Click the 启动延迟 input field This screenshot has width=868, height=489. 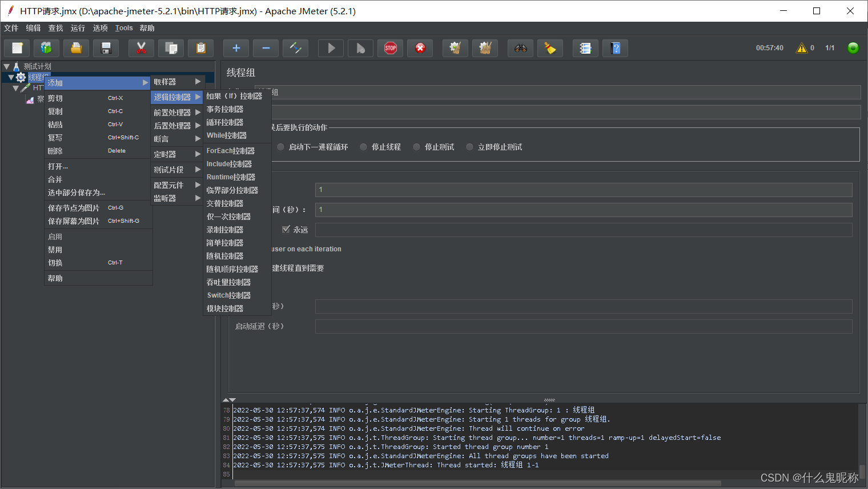coord(584,326)
